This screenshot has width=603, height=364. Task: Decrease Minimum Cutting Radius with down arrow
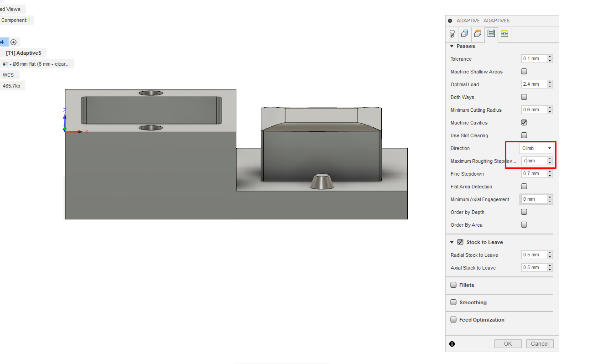tap(550, 112)
